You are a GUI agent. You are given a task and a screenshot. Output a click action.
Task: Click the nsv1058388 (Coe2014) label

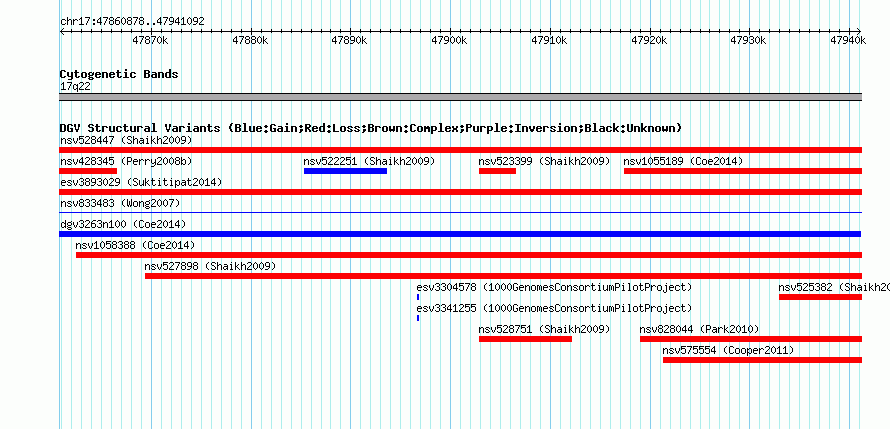pos(135,245)
